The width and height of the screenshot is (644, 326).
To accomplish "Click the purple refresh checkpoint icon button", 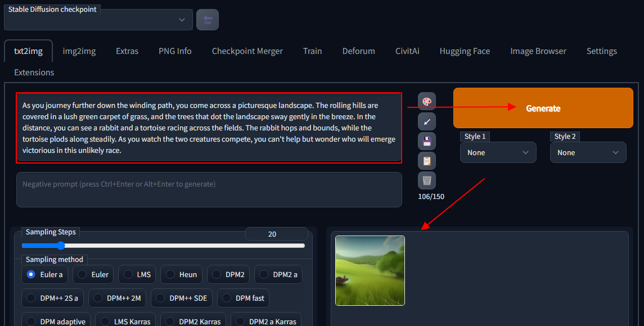I will coord(208,20).
